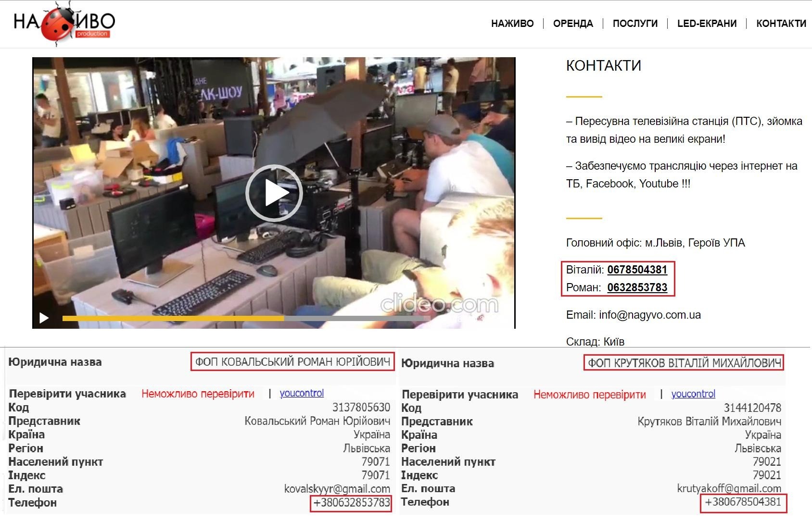The width and height of the screenshot is (812, 521).
Task: Open youcontrol link for Ковальський
Action: click(302, 393)
